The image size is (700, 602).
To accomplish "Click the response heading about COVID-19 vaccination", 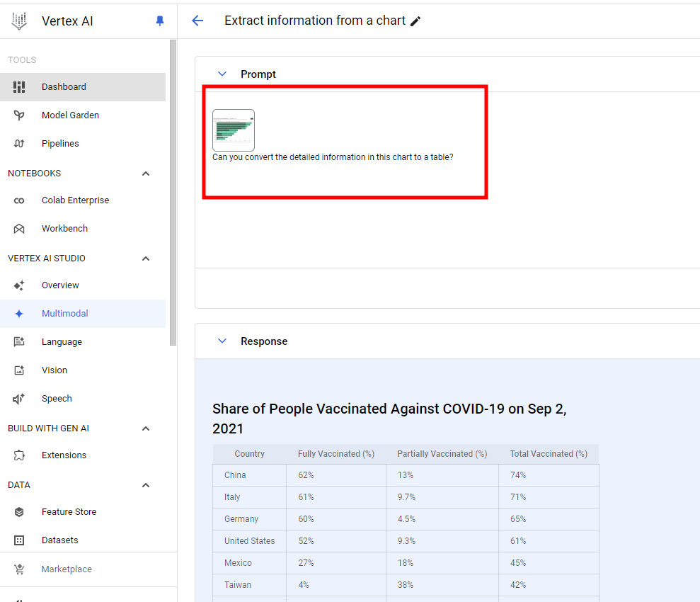I will click(x=389, y=419).
